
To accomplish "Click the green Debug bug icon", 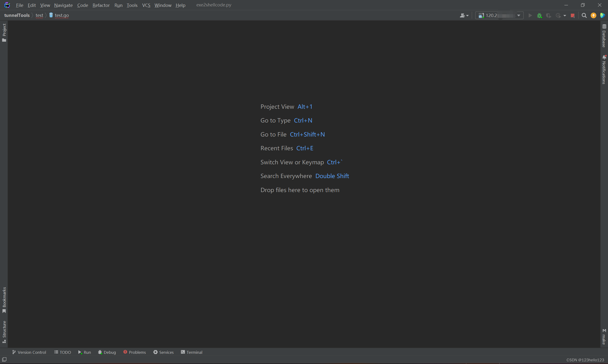I will 539,15.
